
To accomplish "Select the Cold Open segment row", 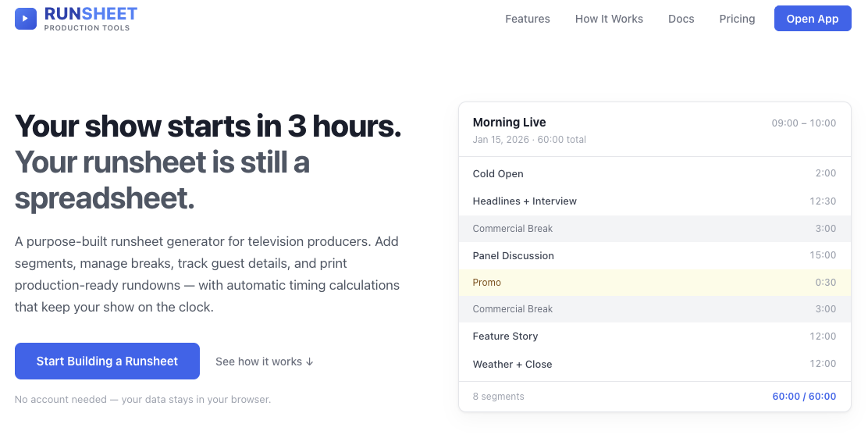I will 654,173.
